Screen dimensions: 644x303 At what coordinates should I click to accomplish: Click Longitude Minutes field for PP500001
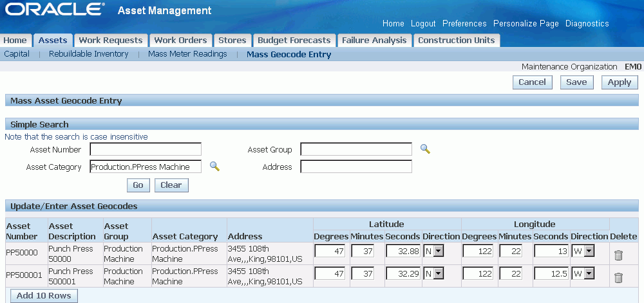(511, 274)
